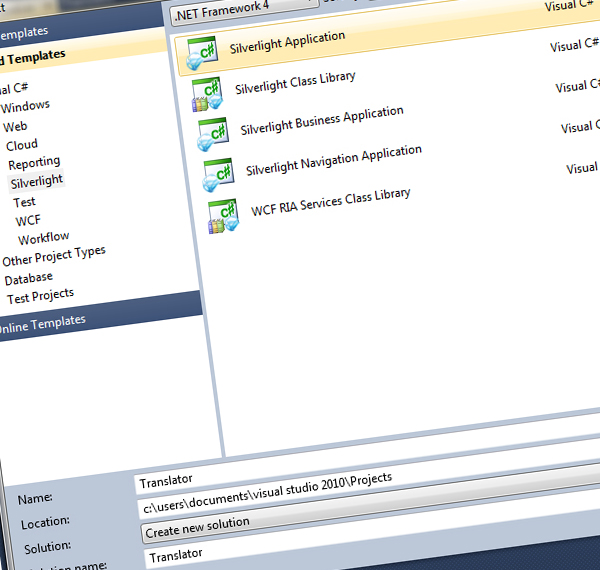Open the Installed Templates section

click(33, 59)
